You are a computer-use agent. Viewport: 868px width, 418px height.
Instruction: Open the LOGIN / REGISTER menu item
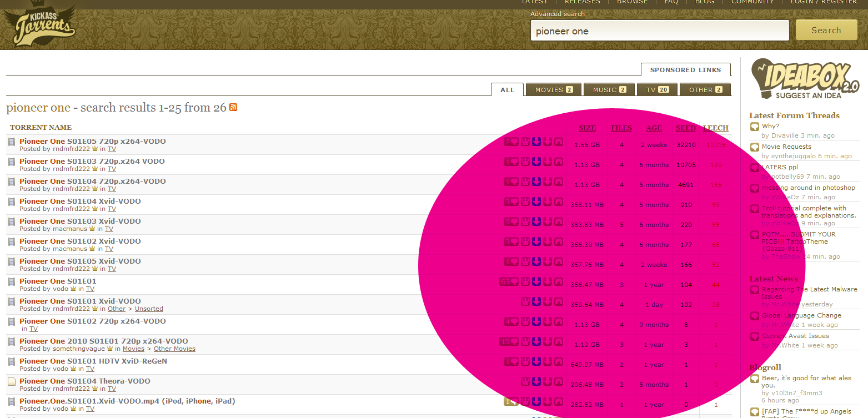tap(824, 2)
